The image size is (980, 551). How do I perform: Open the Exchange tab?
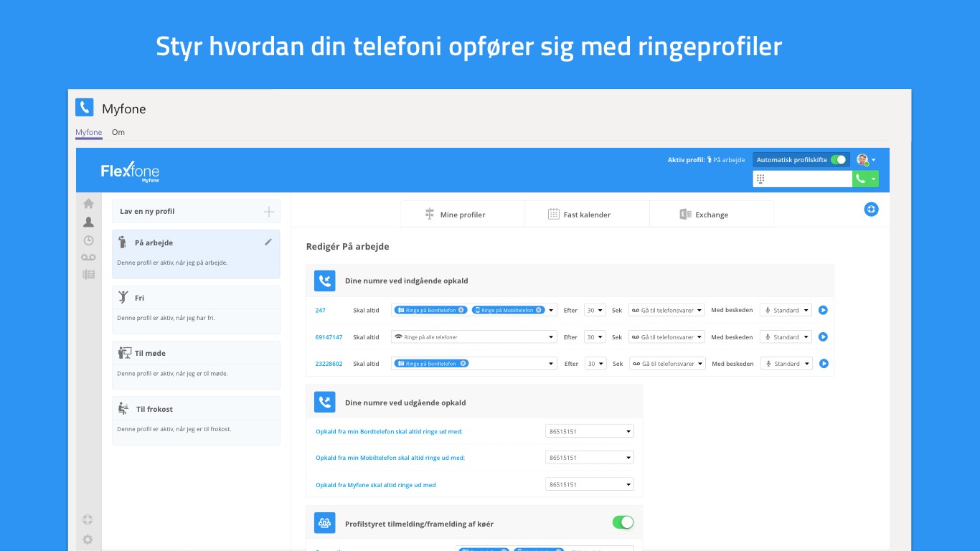711,215
